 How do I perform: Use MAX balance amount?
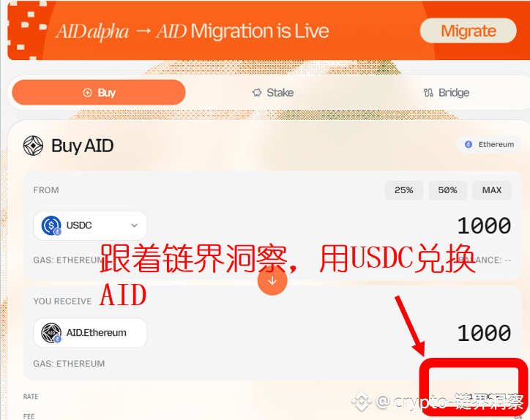pos(492,190)
